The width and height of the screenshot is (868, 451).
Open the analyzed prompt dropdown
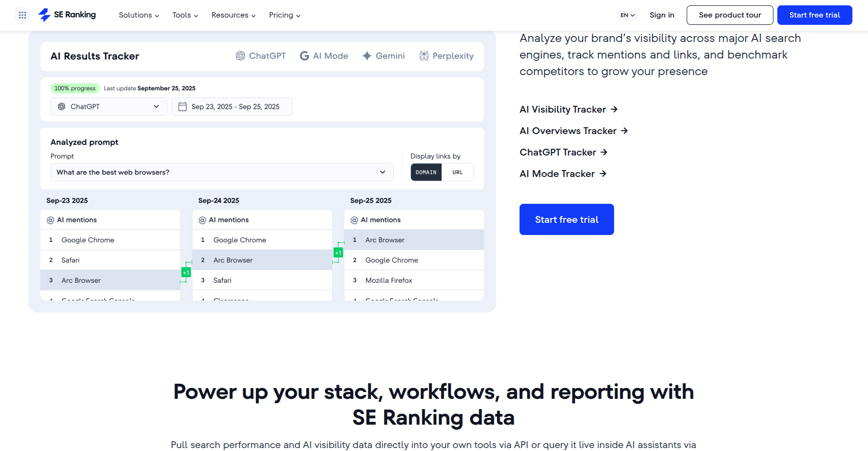(222, 172)
